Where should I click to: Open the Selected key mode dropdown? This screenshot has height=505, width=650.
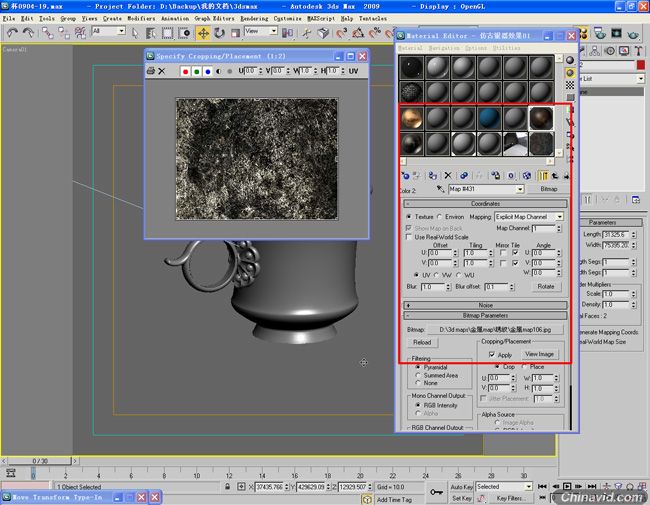click(x=529, y=486)
